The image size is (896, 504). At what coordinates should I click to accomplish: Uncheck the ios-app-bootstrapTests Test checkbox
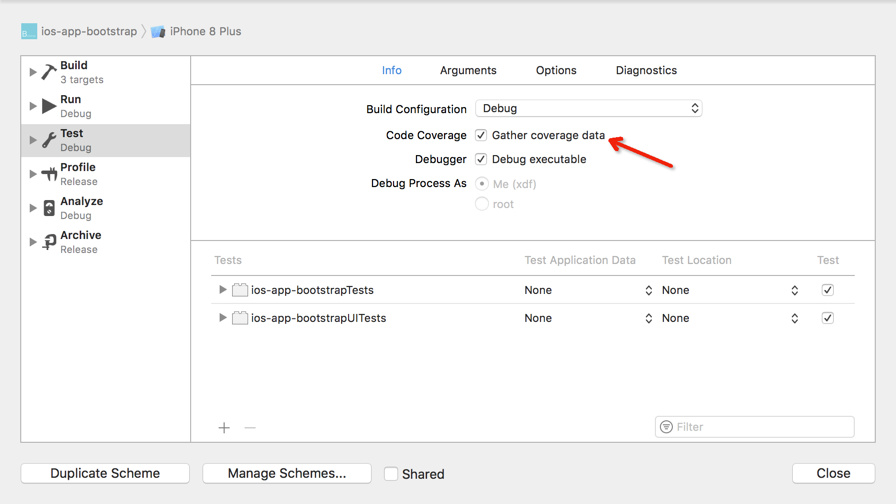(827, 290)
